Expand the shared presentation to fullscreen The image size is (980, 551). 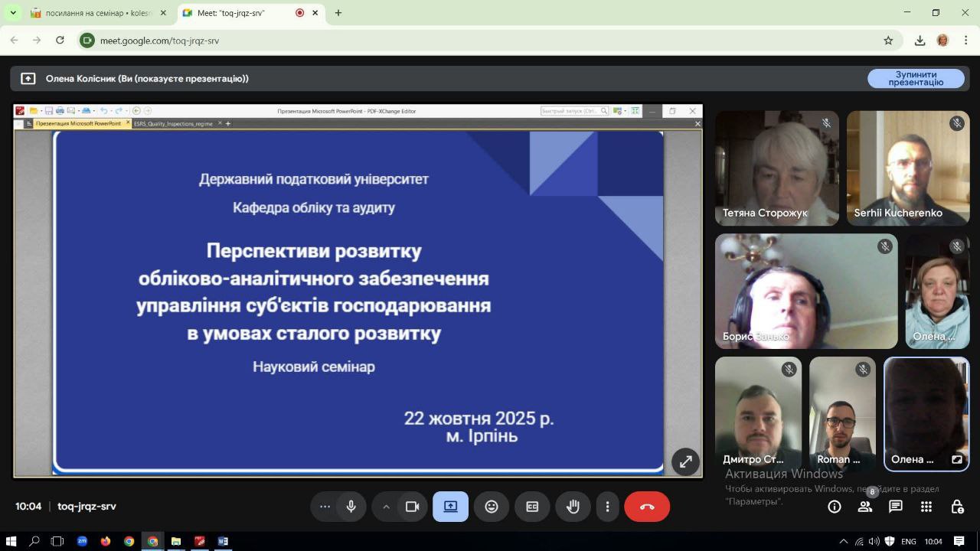685,461
